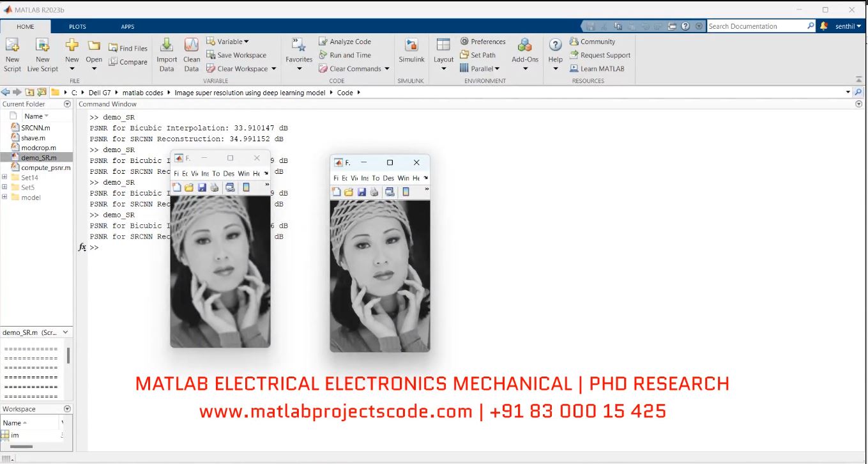Switch to the APPS tab

click(x=128, y=26)
